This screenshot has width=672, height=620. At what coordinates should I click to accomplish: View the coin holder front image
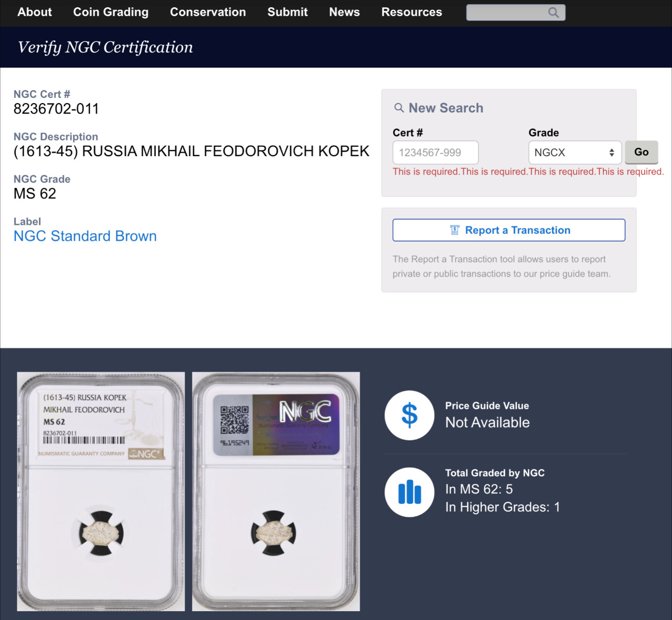[x=101, y=491]
